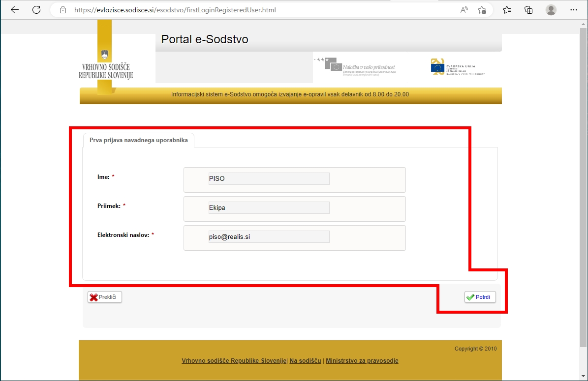Open the Collections icon in the toolbar
Viewport: 588px width, 381px height.
(528, 10)
